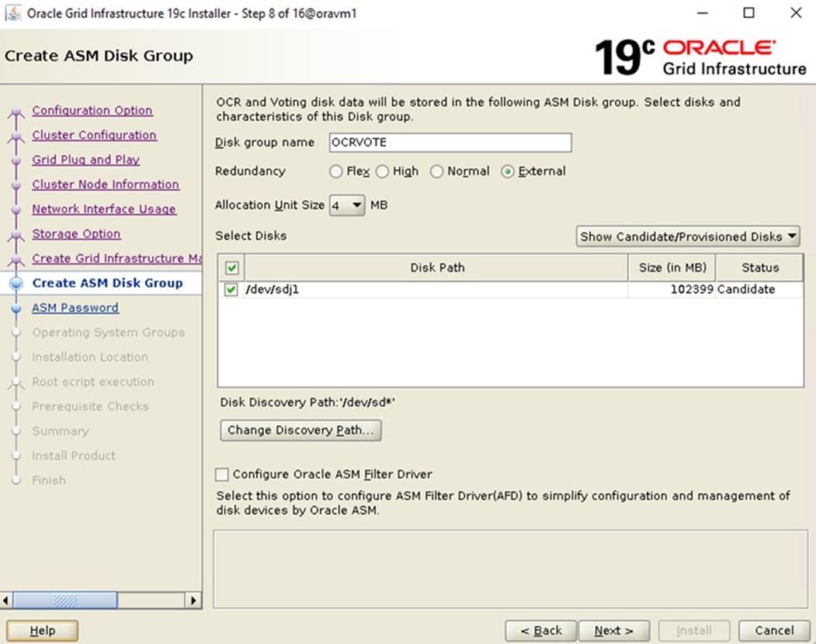Click right arrow of sidebar horizontal scrollbar

tap(193, 601)
